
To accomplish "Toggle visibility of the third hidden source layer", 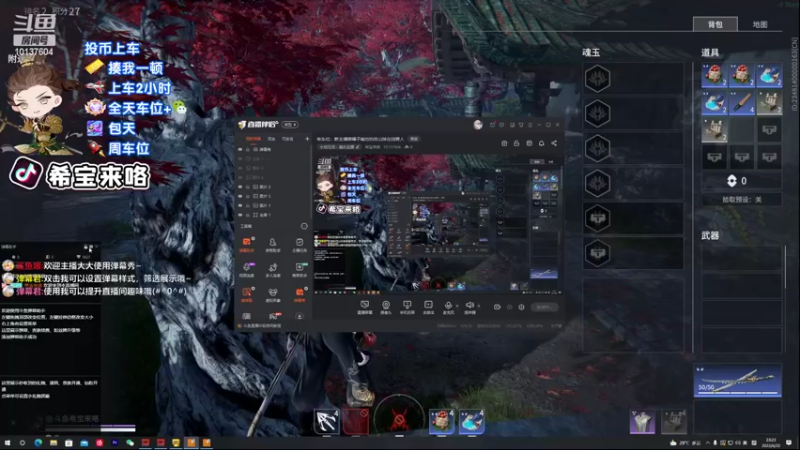I will (x=240, y=168).
